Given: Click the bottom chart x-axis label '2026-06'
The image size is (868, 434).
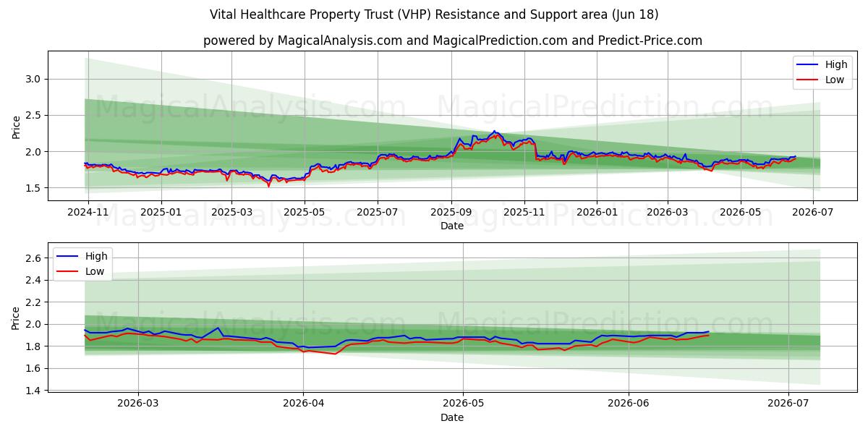Looking at the screenshot, I should click(x=629, y=402).
